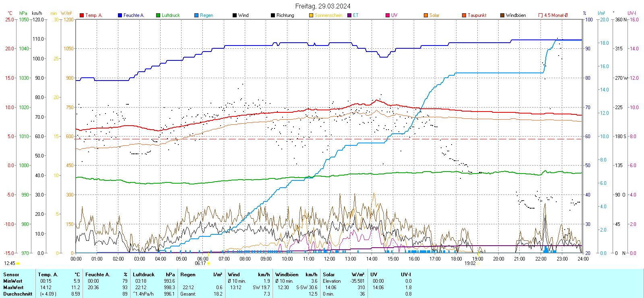This screenshot has width=644, height=298.
Task: Click the sunset time '19:02'
Action: [x=470, y=263]
